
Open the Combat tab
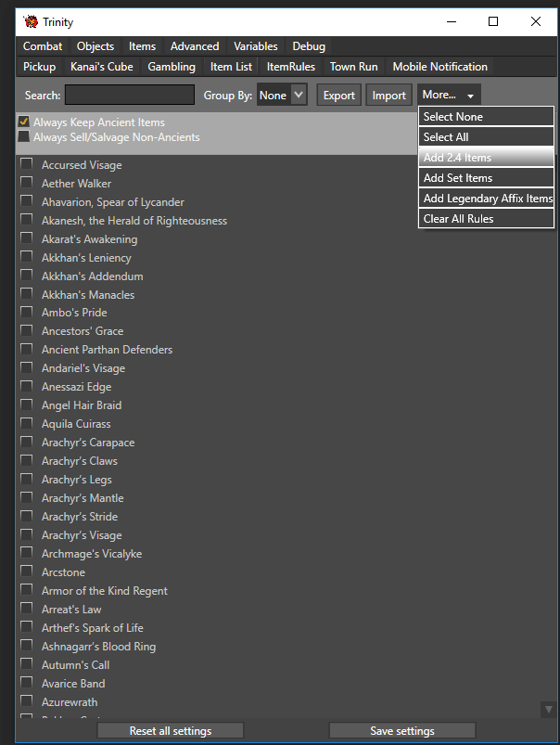tap(43, 46)
